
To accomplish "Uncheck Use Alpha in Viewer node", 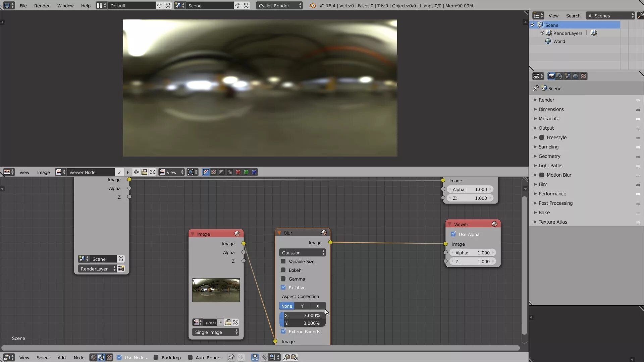I will 453,234.
